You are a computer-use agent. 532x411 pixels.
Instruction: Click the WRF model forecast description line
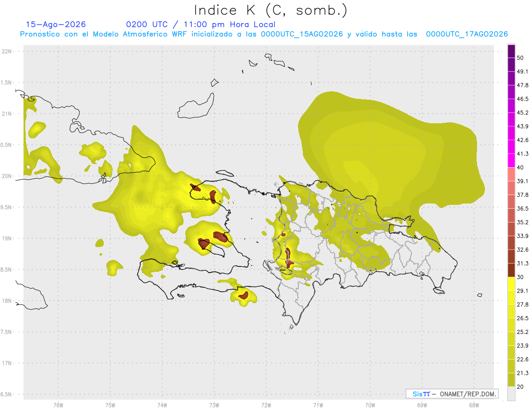tap(264, 34)
